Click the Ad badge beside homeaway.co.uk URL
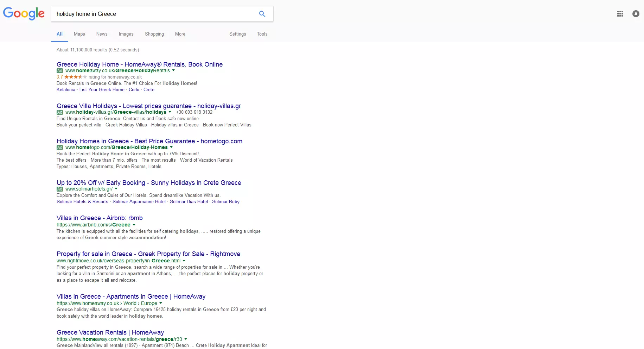 pos(60,71)
